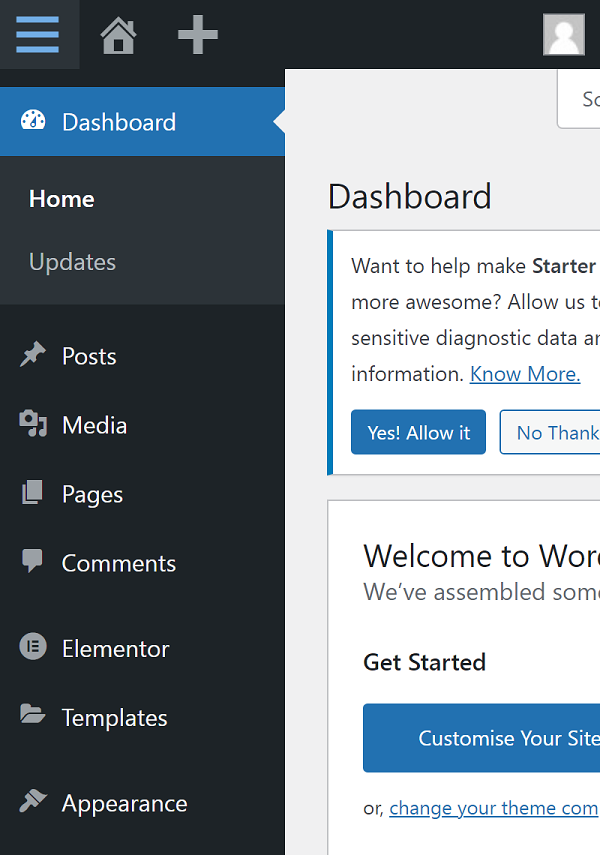Open the Home submenu item
The width and height of the screenshot is (600, 855).
pyautogui.click(x=62, y=199)
